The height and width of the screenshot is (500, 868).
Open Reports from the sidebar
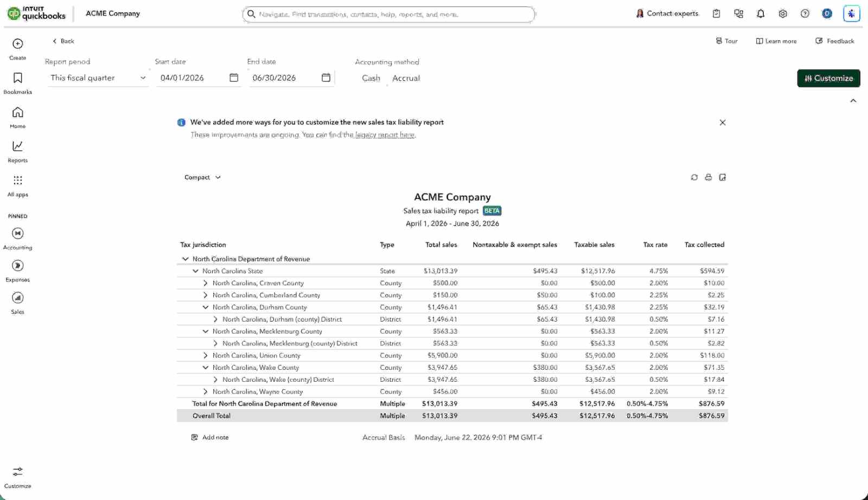click(x=17, y=151)
